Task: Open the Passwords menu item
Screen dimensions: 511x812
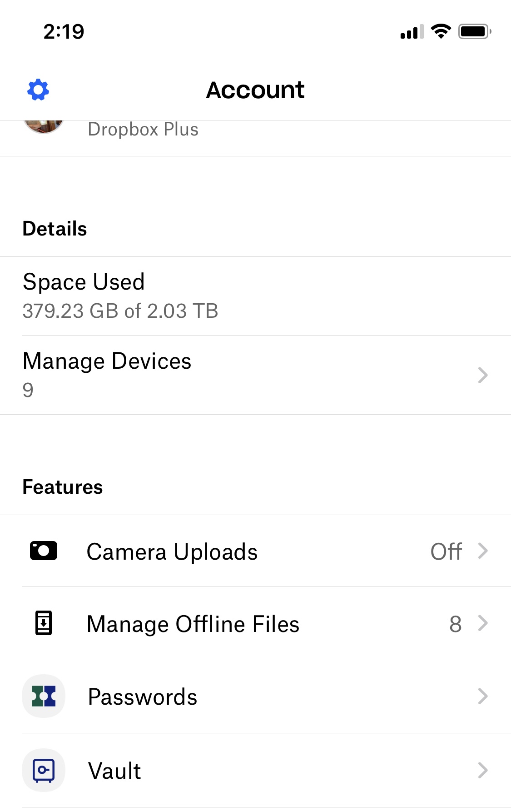Action: click(143, 697)
